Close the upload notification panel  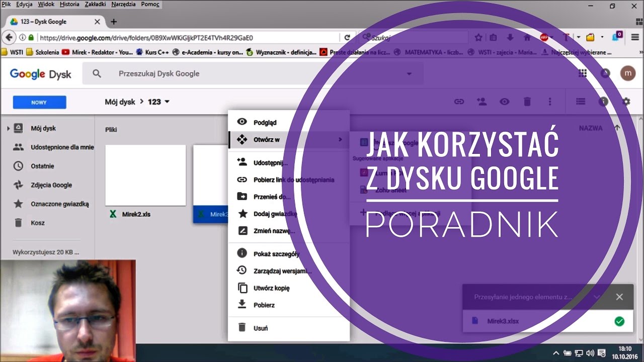[619, 297]
